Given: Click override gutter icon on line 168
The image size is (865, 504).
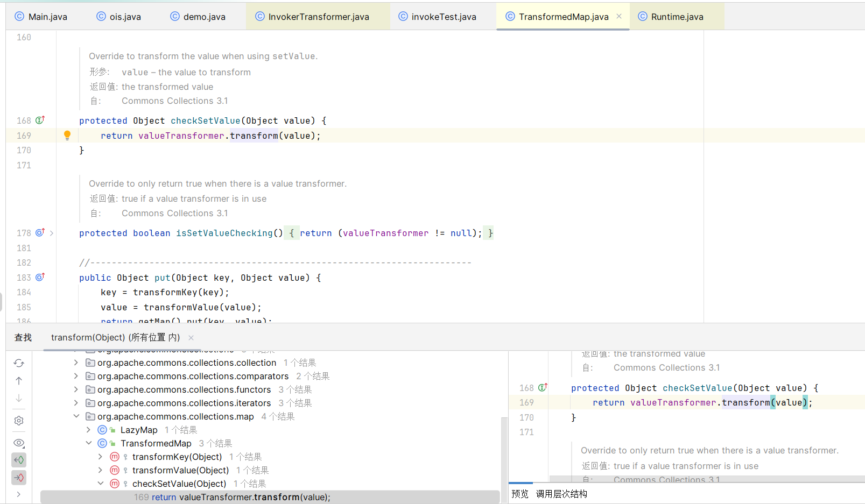Looking at the screenshot, I should [x=40, y=120].
